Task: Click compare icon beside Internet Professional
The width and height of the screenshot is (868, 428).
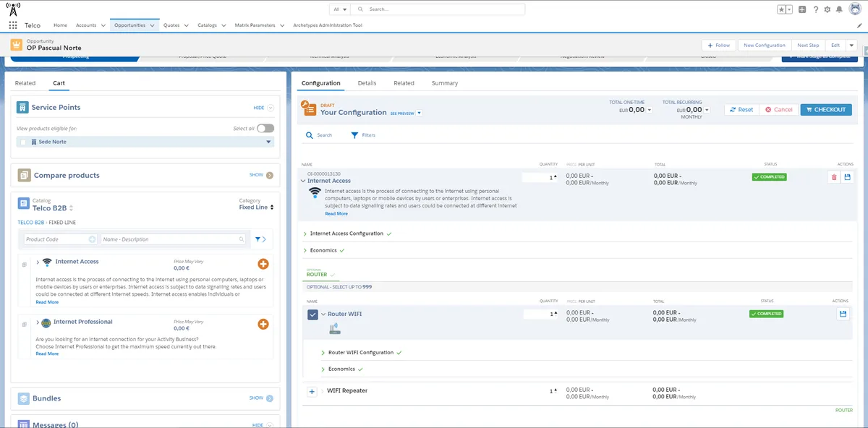Action: (x=24, y=323)
